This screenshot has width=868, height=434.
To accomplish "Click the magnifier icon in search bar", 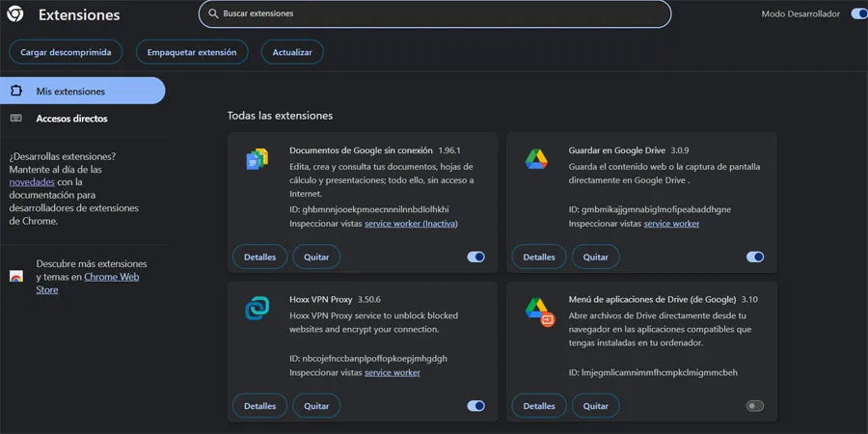I will tap(213, 14).
